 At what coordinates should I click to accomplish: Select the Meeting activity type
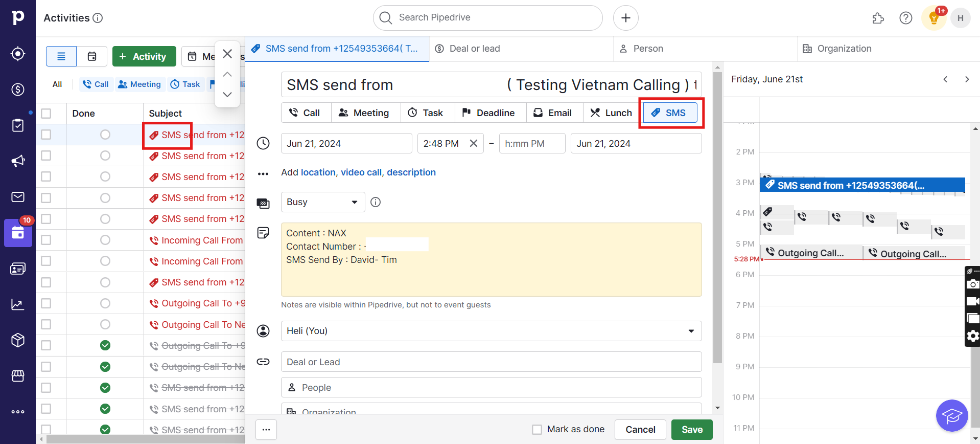(x=366, y=113)
